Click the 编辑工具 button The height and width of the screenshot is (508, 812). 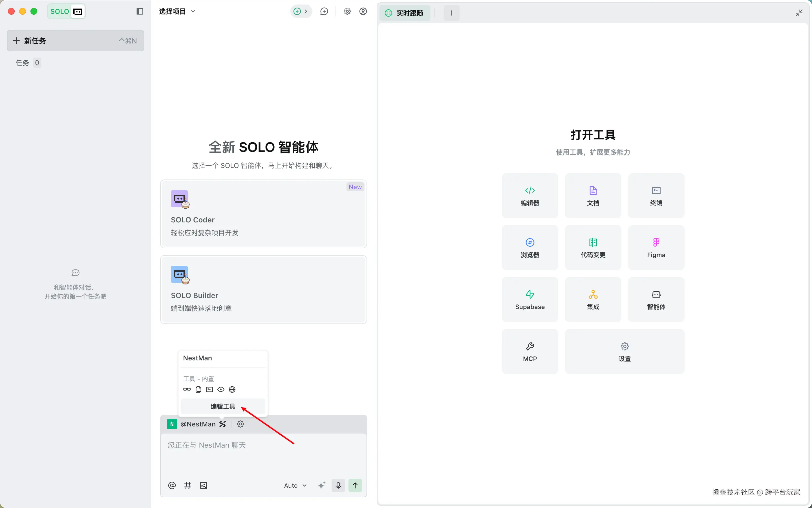223,406
